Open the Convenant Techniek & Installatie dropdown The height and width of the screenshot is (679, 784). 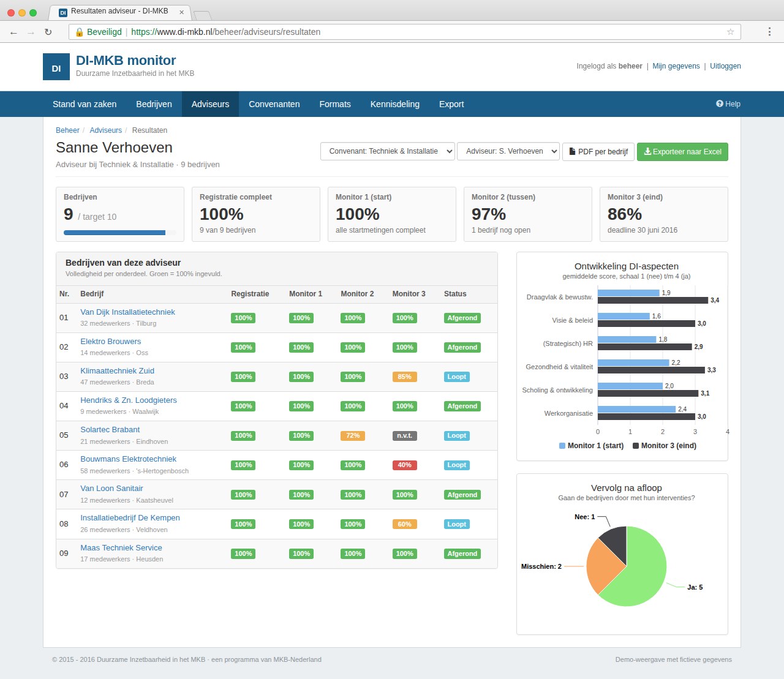388,151
